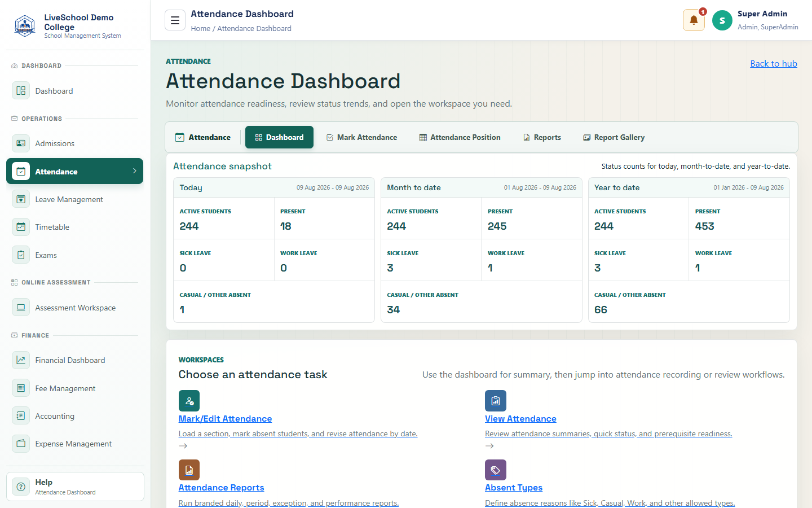Image resolution: width=812 pixels, height=508 pixels.
Task: Open the Attendance tab in module bar
Action: (x=203, y=137)
